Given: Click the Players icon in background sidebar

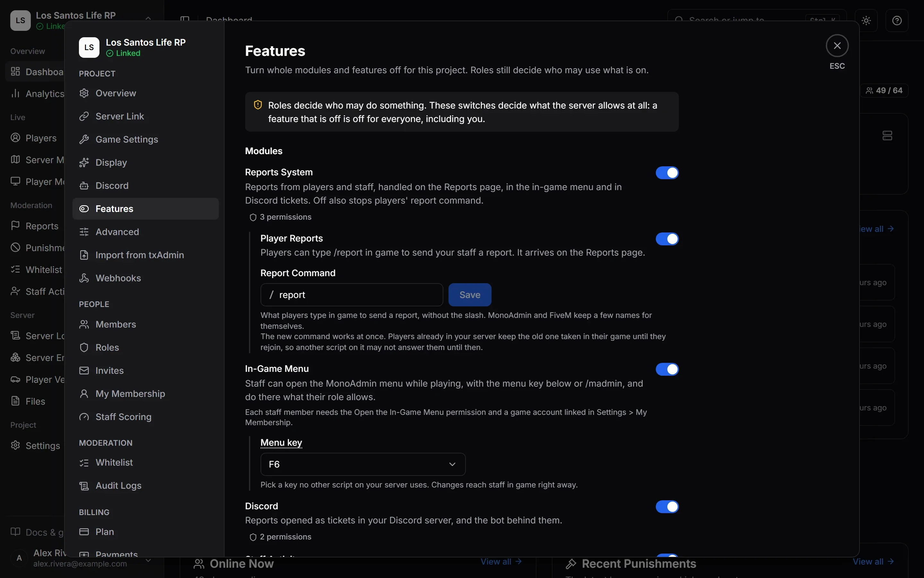Looking at the screenshot, I should tap(15, 138).
